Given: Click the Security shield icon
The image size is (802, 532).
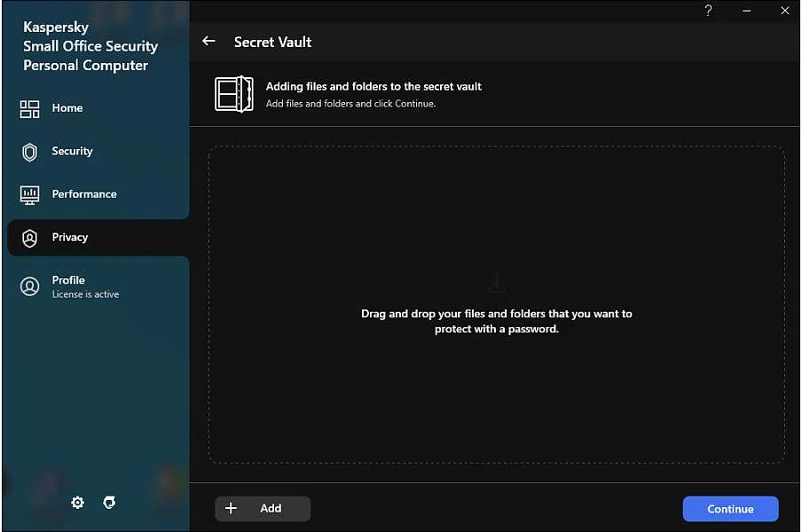Looking at the screenshot, I should [x=29, y=153].
